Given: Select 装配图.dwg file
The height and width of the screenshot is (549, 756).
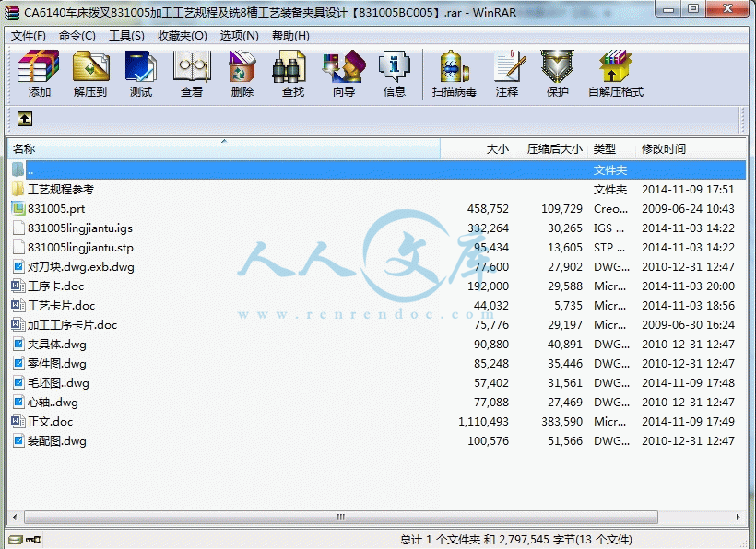Looking at the screenshot, I should point(57,440).
